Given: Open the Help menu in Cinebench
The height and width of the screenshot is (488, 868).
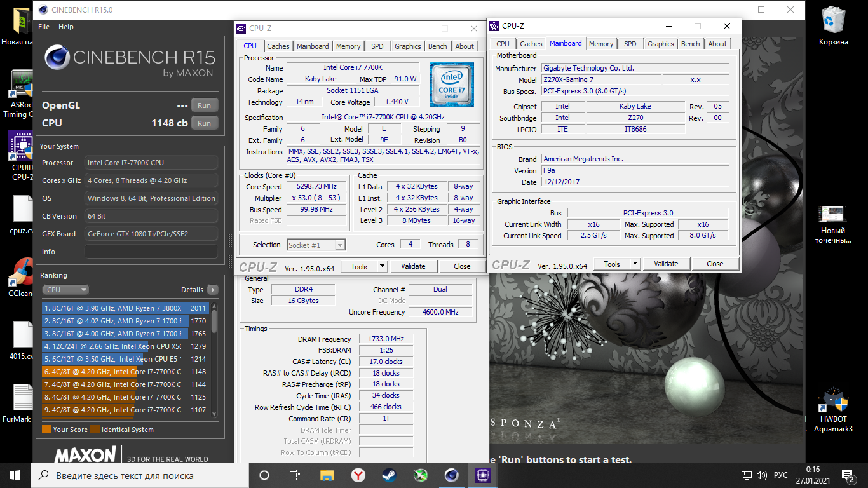Looking at the screenshot, I should [x=66, y=27].
